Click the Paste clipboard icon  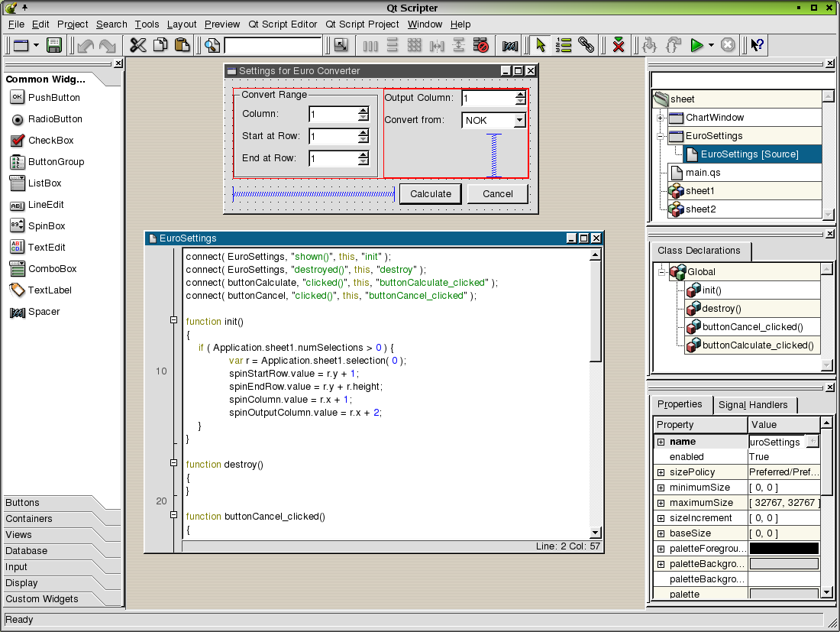click(x=183, y=46)
